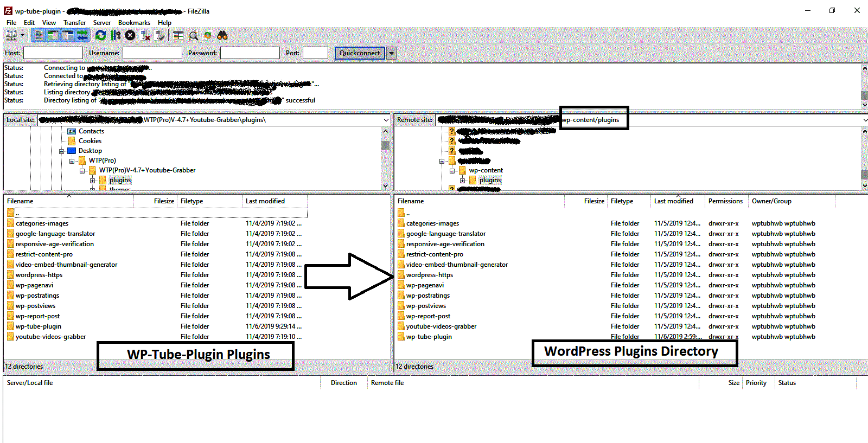The width and height of the screenshot is (868, 443).
Task: Collapse the WTP(Pro)V-4.7+Youtube-Grabber node
Action: click(x=82, y=171)
